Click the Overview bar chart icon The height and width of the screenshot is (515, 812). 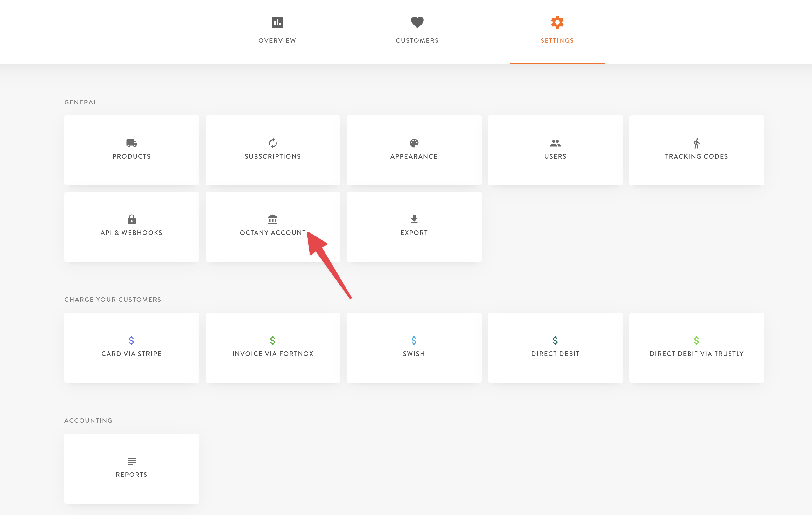click(277, 22)
